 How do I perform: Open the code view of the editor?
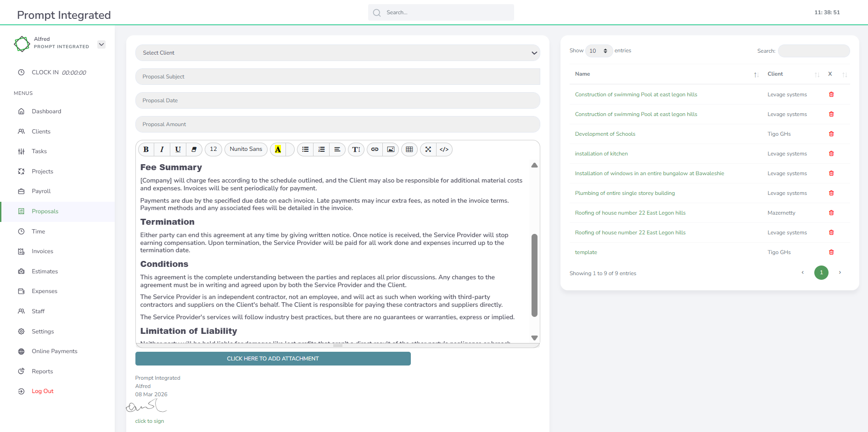point(444,150)
